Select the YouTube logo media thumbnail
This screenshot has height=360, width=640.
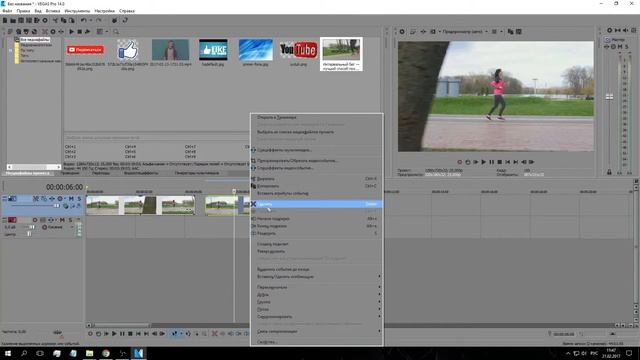[298, 50]
